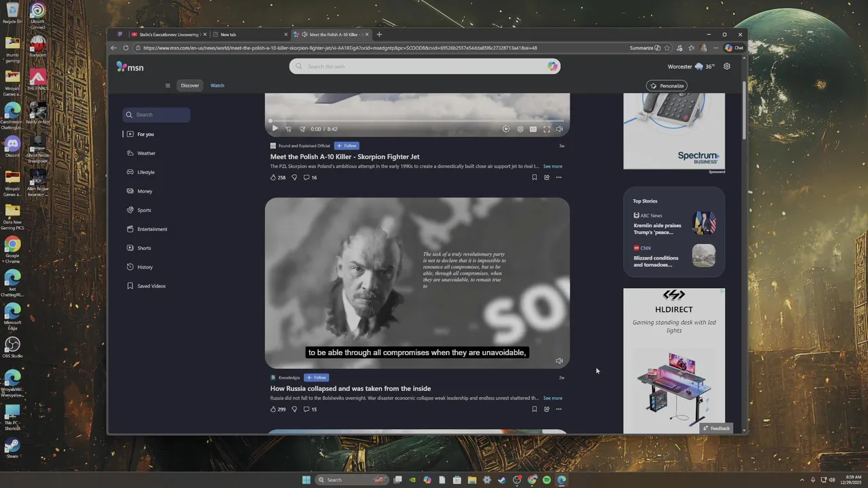Viewport: 868px width, 488px height.
Task: Rewind the top video 10 seconds
Action: [x=288, y=129]
